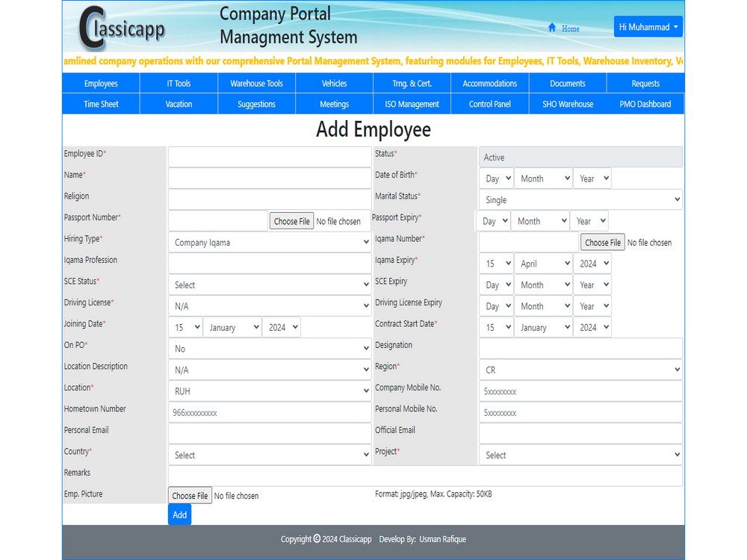747x560 pixels.
Task: Click the Classicapp logo
Action: click(122, 28)
